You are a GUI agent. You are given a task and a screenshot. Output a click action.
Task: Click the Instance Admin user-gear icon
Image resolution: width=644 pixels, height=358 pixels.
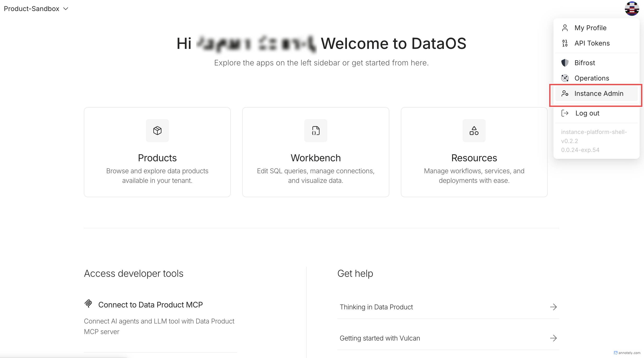tap(565, 93)
